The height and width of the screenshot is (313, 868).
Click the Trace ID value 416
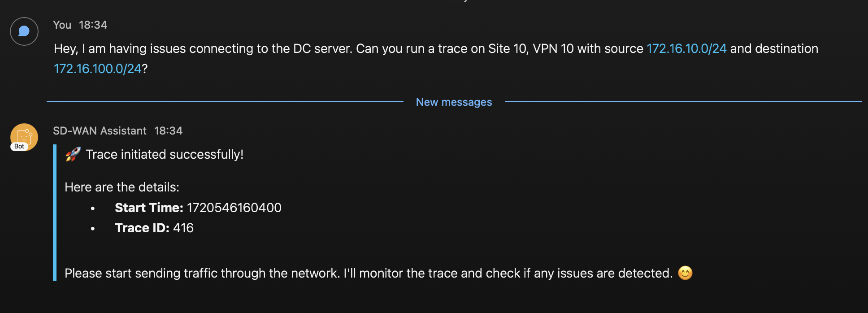tap(183, 228)
